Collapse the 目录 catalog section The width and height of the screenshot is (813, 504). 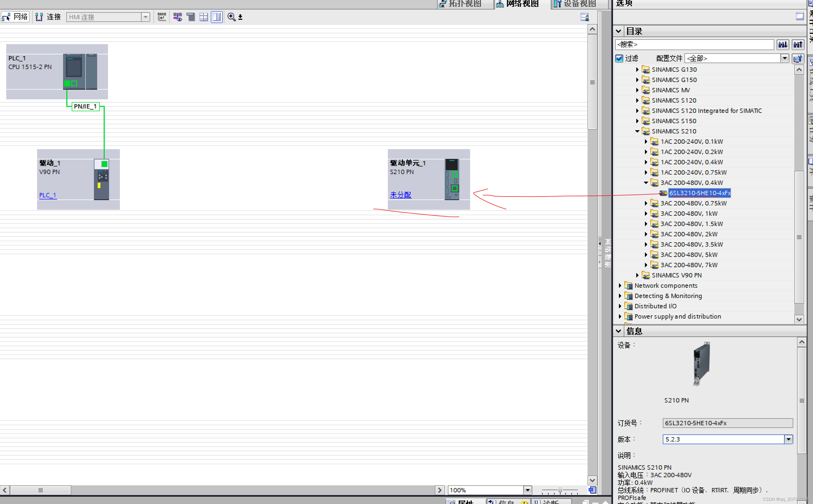click(x=618, y=31)
